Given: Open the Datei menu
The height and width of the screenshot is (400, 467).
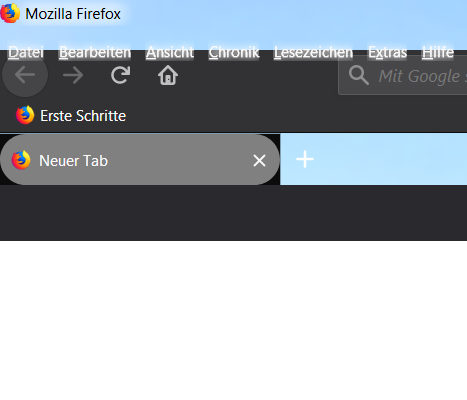Looking at the screenshot, I should pos(26,52).
